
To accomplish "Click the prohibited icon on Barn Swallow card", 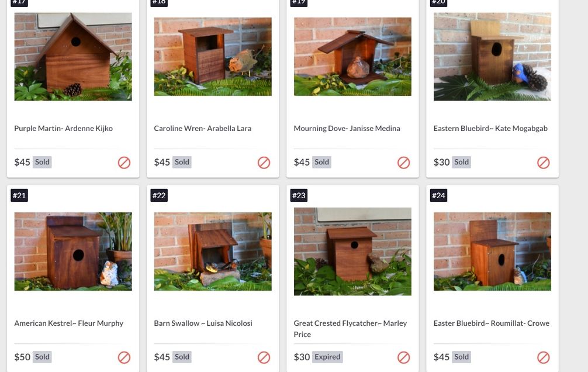I will coord(264,357).
